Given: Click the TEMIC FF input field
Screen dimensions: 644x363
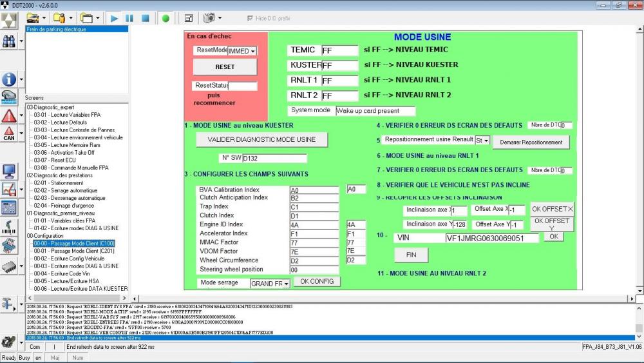Looking at the screenshot, I should 339,50.
